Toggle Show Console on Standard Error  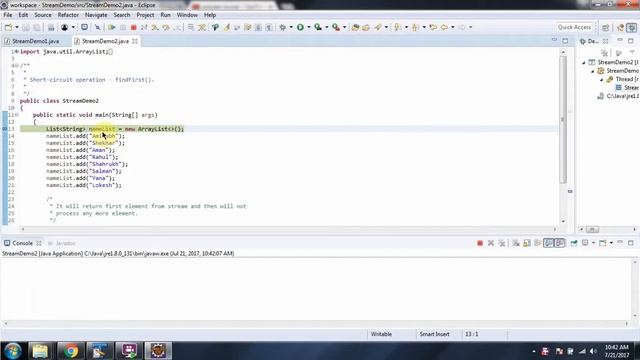560,243
